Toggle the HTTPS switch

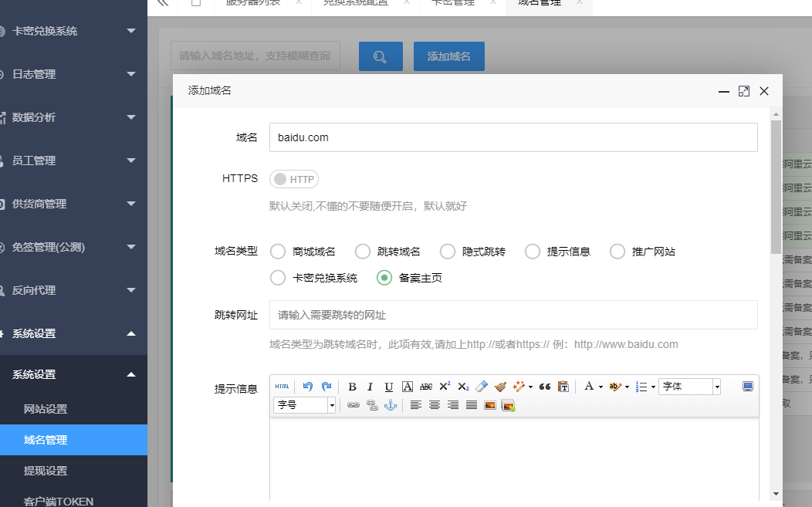tap(293, 179)
